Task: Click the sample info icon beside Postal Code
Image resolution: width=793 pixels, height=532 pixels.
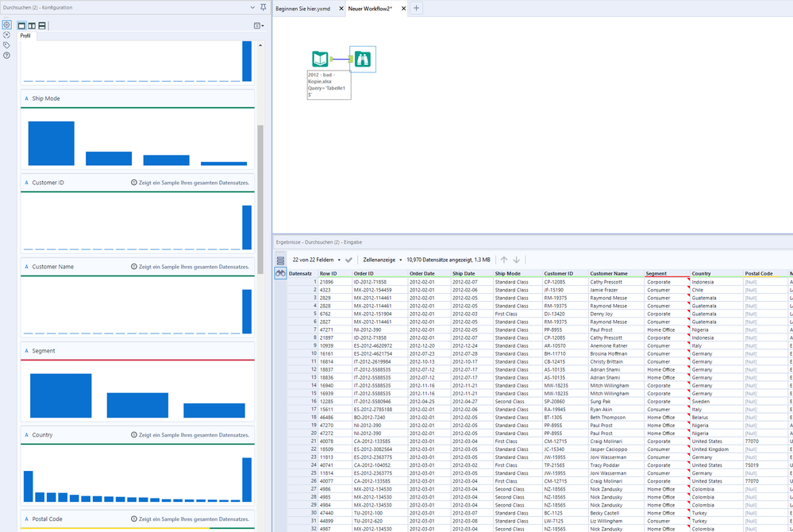Action: (x=134, y=519)
